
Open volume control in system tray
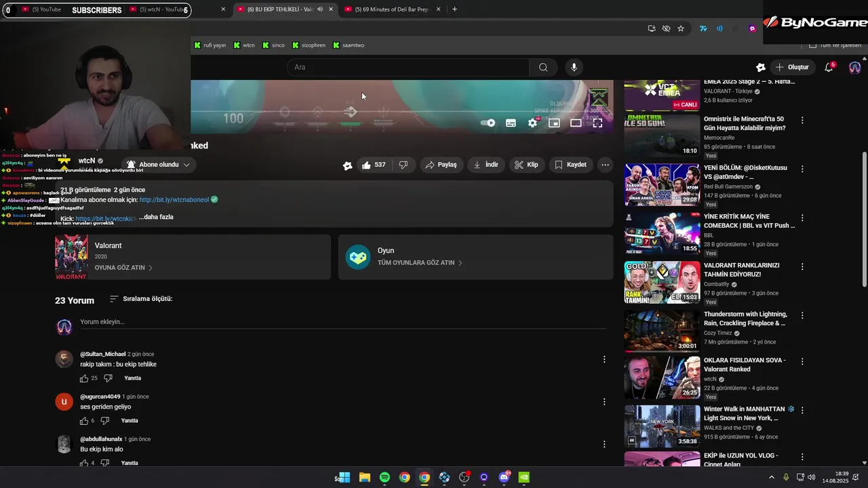click(x=812, y=477)
